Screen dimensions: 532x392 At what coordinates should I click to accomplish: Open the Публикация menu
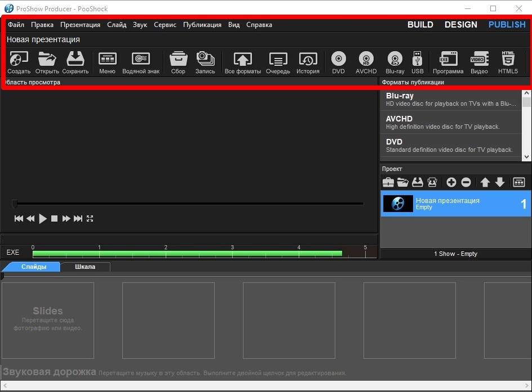[202, 25]
